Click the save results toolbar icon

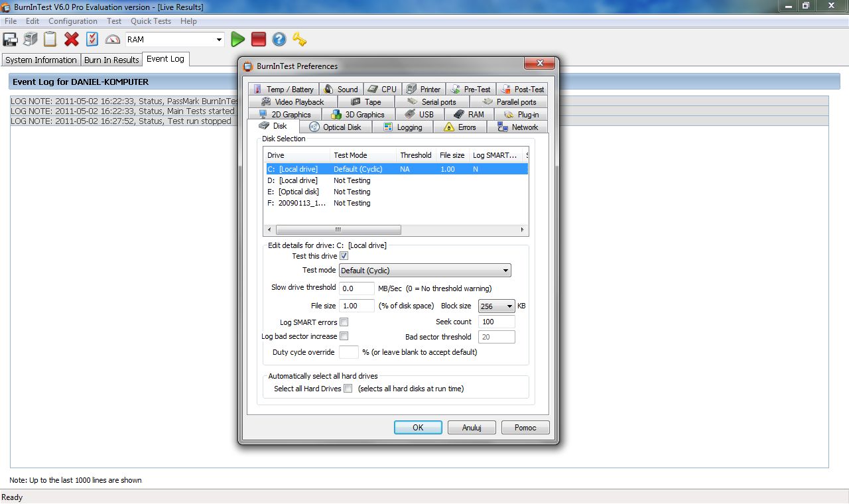(10, 39)
